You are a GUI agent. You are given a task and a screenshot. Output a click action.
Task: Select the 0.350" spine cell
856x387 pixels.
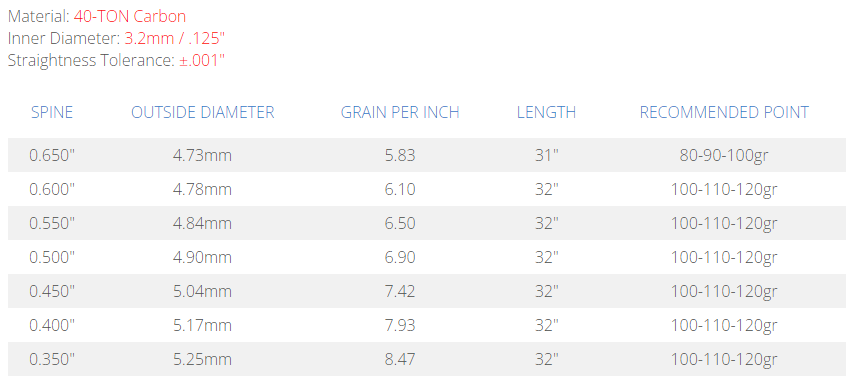coord(52,359)
